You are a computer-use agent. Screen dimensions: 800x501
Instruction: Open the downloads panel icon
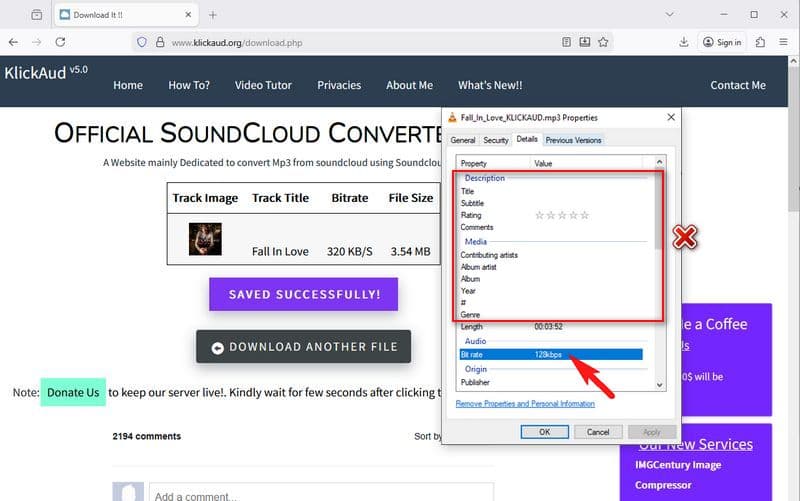(684, 42)
